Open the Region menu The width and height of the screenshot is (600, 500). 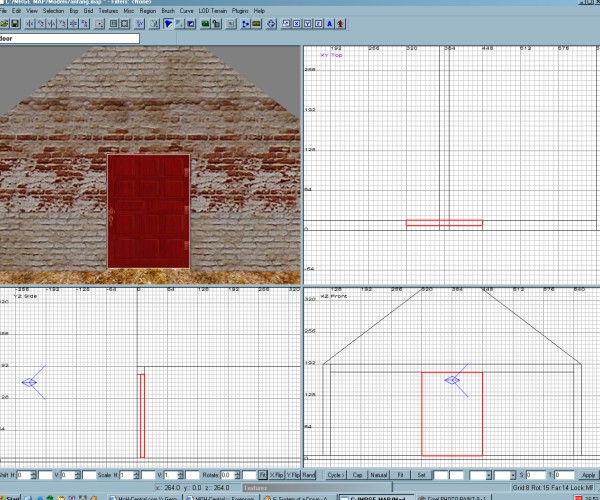[x=148, y=11]
